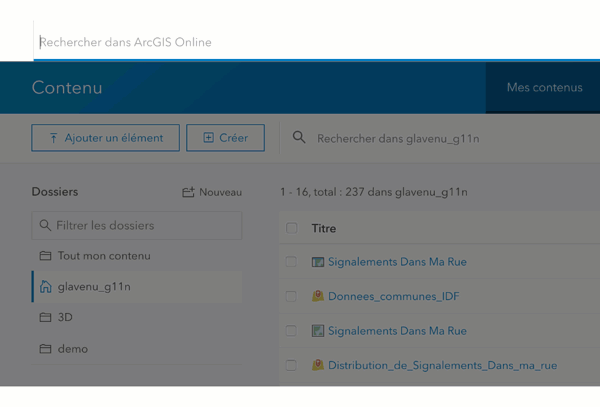Image resolution: width=600 pixels, height=407 pixels.
Task: Select the Distribution_de_Signalements_Dans_ma_rue row checkbox
Action: (291, 366)
